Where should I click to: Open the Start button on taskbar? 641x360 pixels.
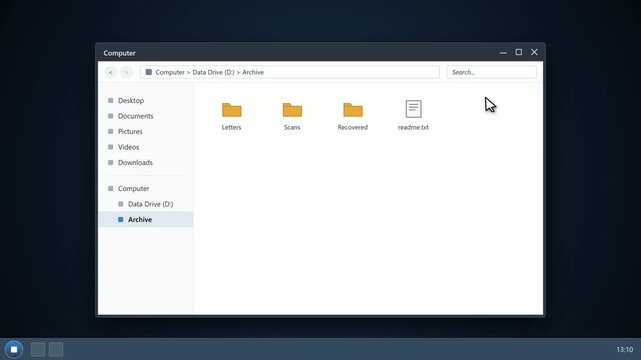pos(14,349)
